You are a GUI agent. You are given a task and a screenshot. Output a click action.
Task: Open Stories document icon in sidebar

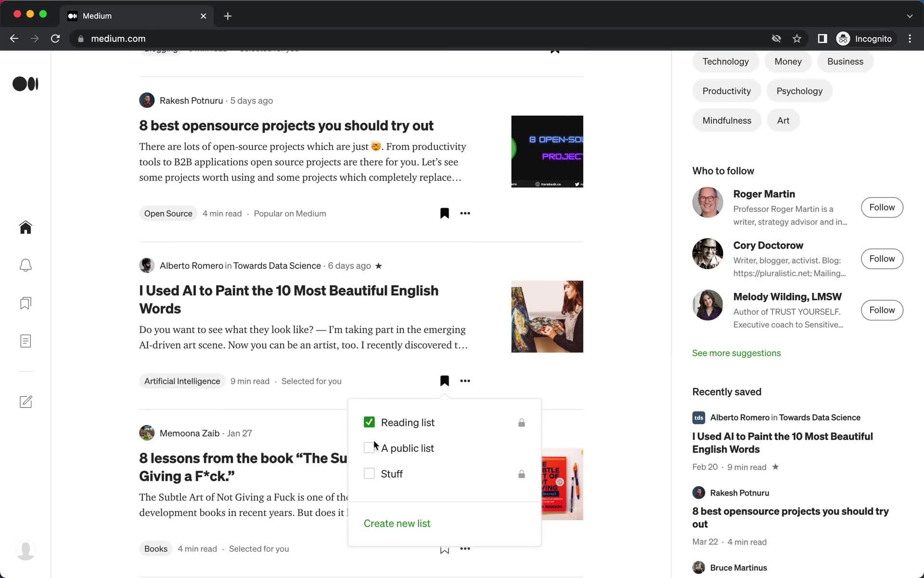pyautogui.click(x=26, y=341)
